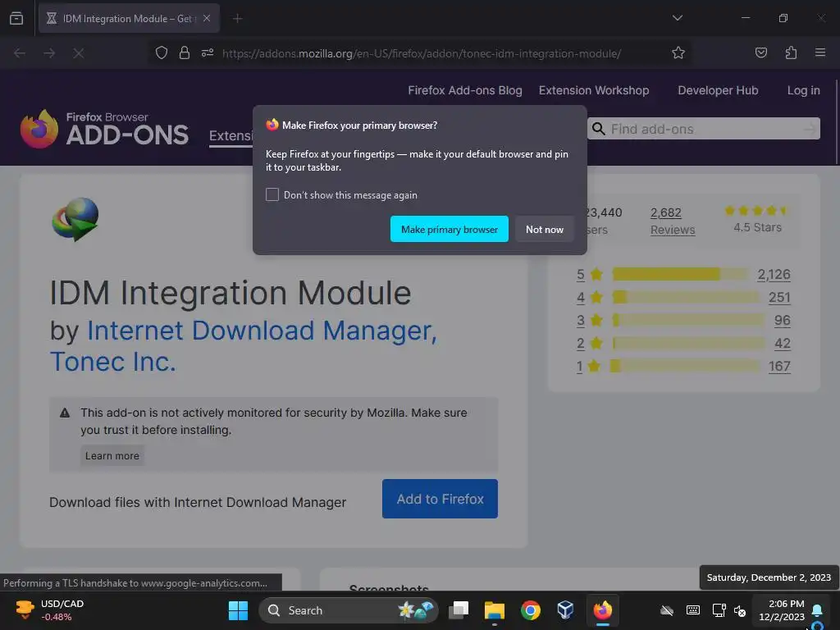The height and width of the screenshot is (630, 840).
Task: Open clock showing 2:06 PM
Action: [x=782, y=610]
